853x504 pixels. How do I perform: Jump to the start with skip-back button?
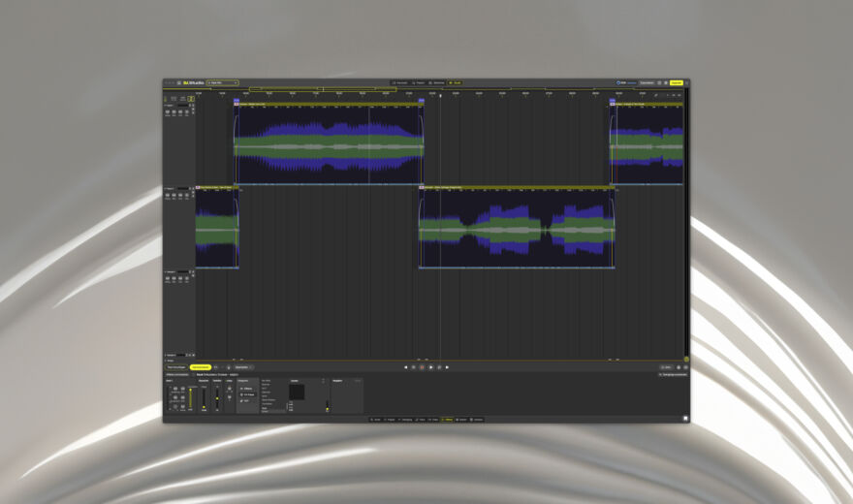[405, 367]
